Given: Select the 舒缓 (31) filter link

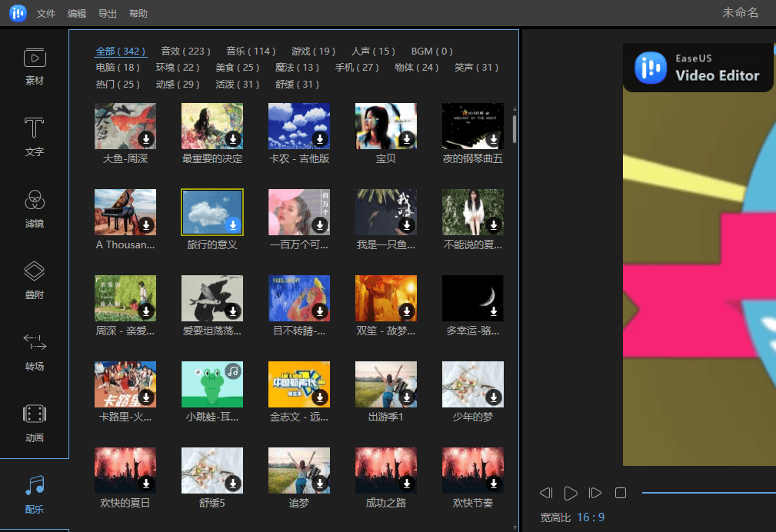Looking at the screenshot, I should click(298, 85).
